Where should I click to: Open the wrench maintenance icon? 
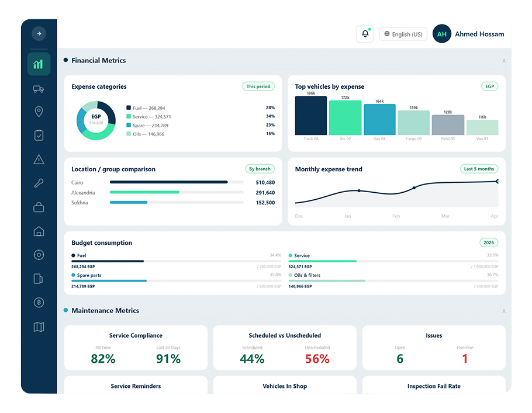39,183
